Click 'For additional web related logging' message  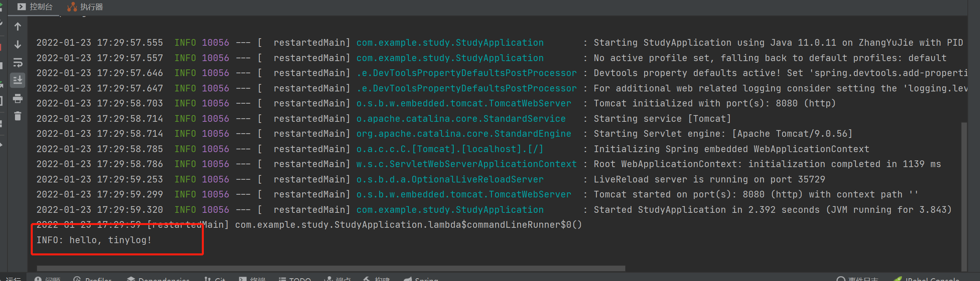(x=781, y=88)
